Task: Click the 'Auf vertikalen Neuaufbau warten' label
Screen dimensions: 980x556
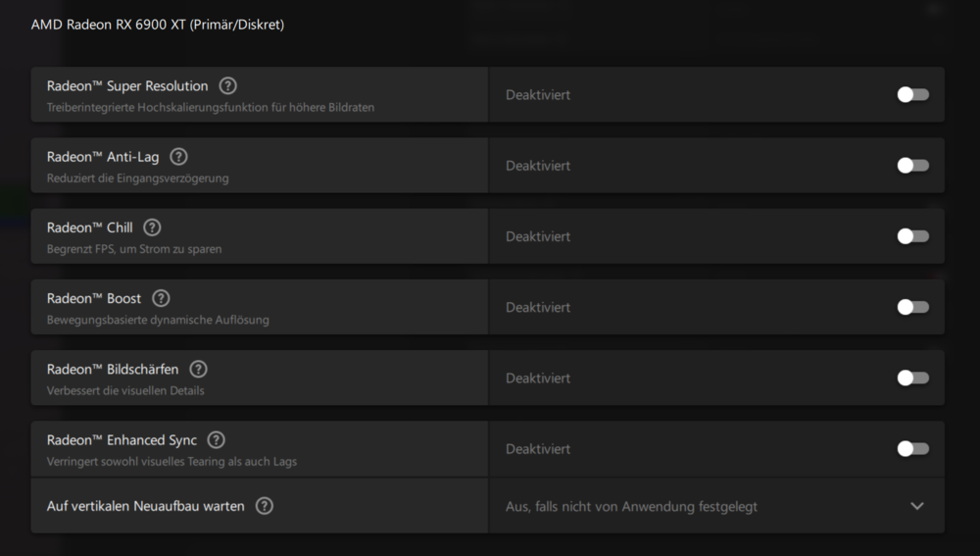Action: tap(146, 507)
